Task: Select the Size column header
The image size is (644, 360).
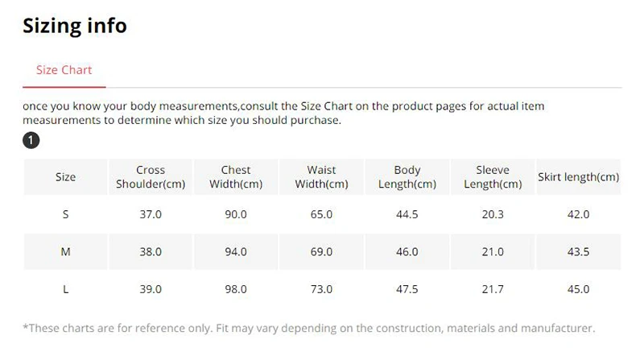Action: [x=65, y=177]
